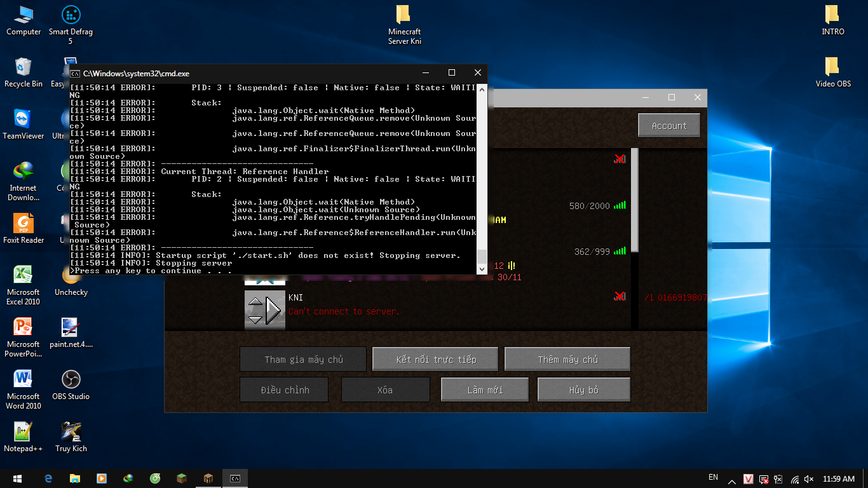868x488 pixels.
Task: Click the cmd scroll down arrow
Action: pos(481,269)
